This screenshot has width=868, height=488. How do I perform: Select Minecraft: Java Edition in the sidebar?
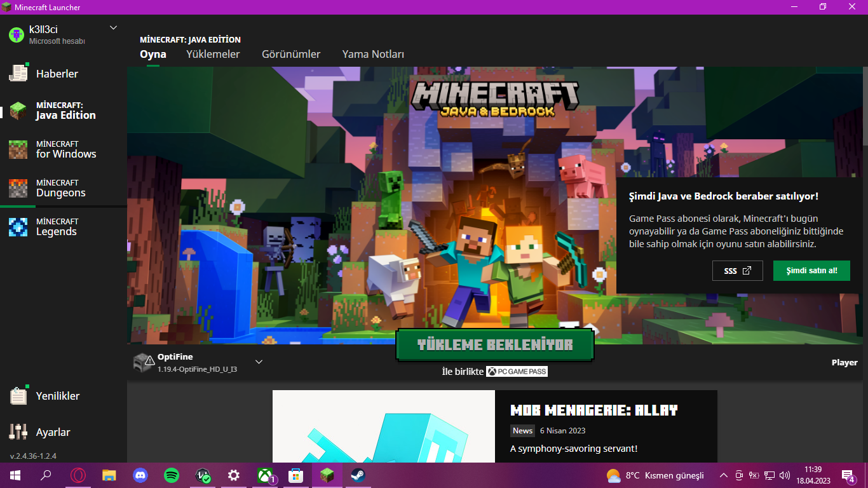pos(63,111)
